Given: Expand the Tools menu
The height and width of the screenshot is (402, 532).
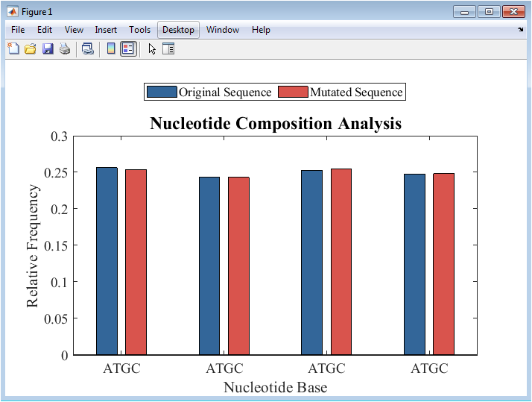Looking at the screenshot, I should pos(139,30).
